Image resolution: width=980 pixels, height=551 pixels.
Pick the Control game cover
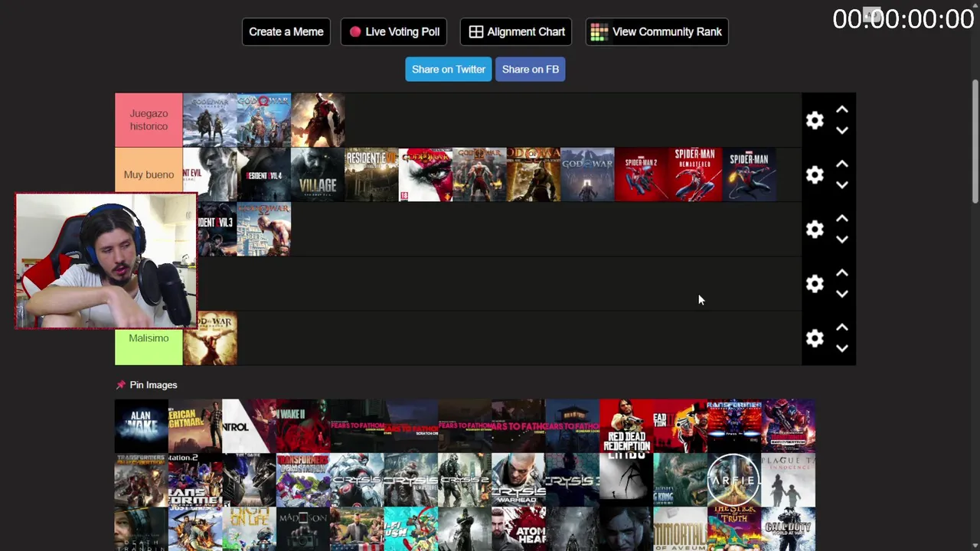click(x=249, y=426)
